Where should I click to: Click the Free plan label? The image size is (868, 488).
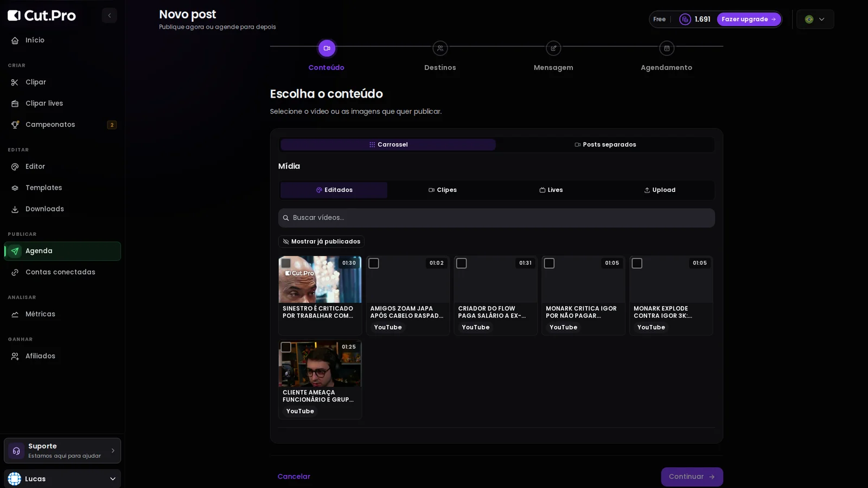point(660,20)
